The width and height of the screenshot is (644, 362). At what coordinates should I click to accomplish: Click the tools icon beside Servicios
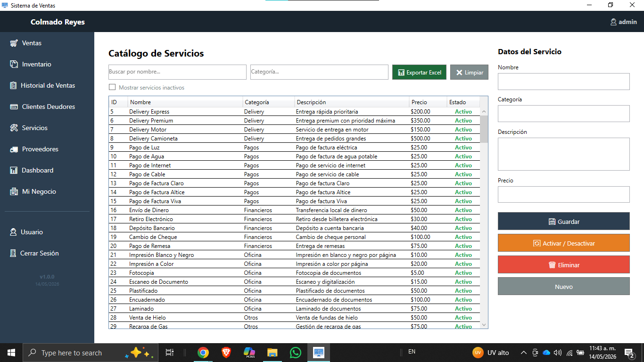[x=14, y=128]
